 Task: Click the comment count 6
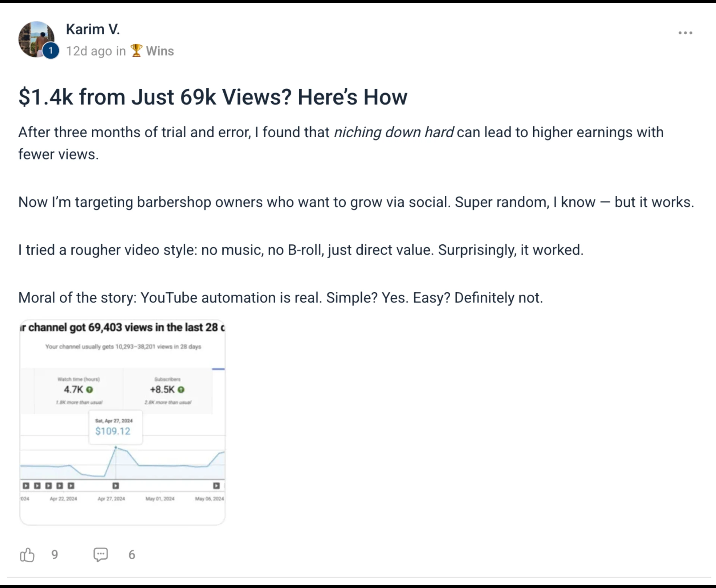pyautogui.click(x=132, y=555)
